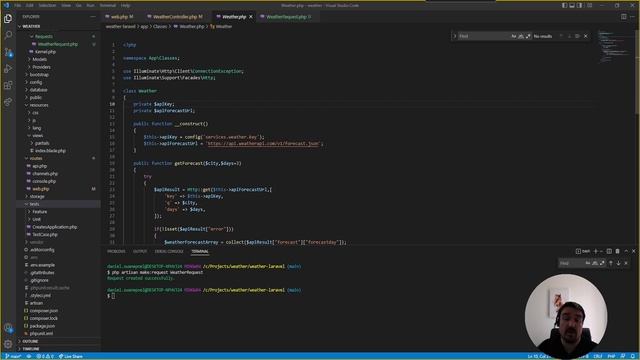Expand the database folder
The image size is (640, 360).
pyautogui.click(x=59, y=90)
